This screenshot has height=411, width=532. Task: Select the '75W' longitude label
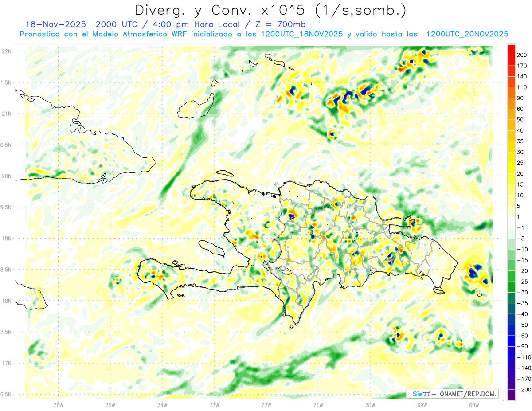point(110,405)
